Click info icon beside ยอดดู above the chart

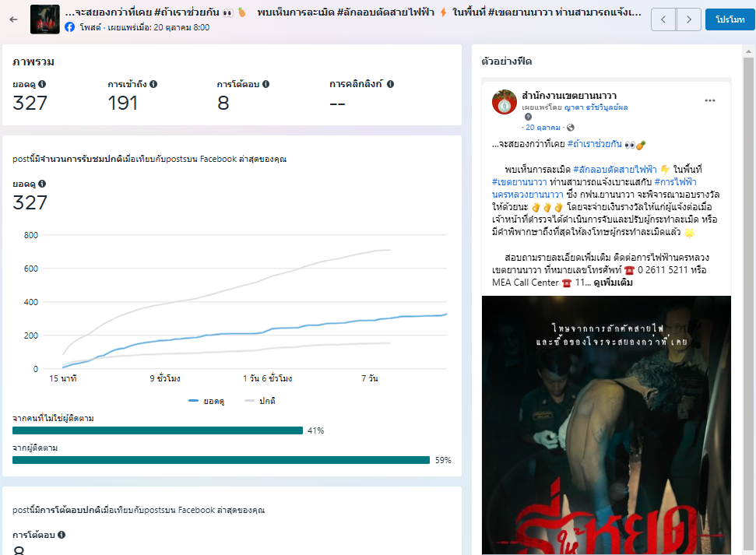pos(42,184)
